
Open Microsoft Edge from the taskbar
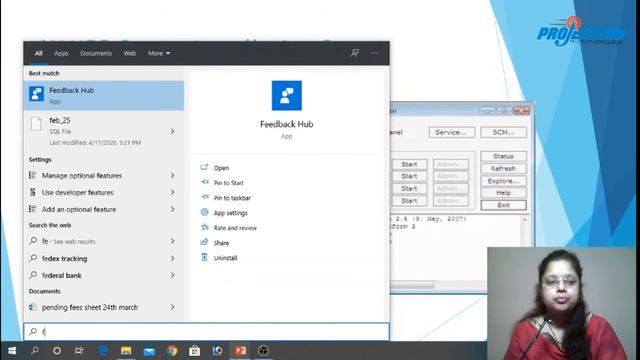pyautogui.click(x=104, y=351)
